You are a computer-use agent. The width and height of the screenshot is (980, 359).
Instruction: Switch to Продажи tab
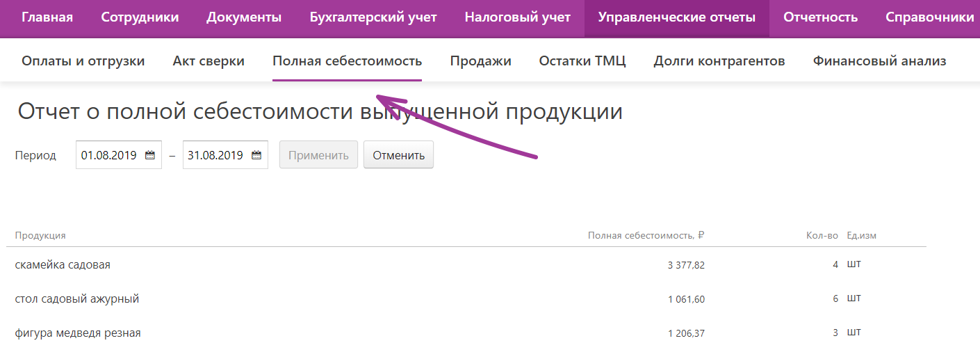coord(480,61)
